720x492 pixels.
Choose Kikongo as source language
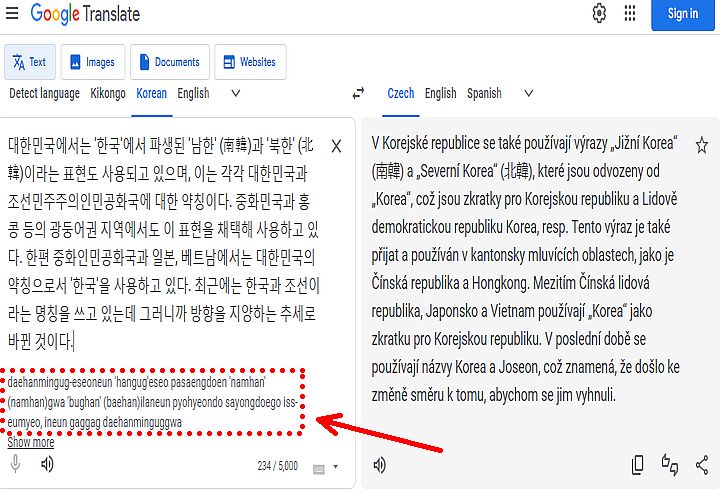pos(108,93)
